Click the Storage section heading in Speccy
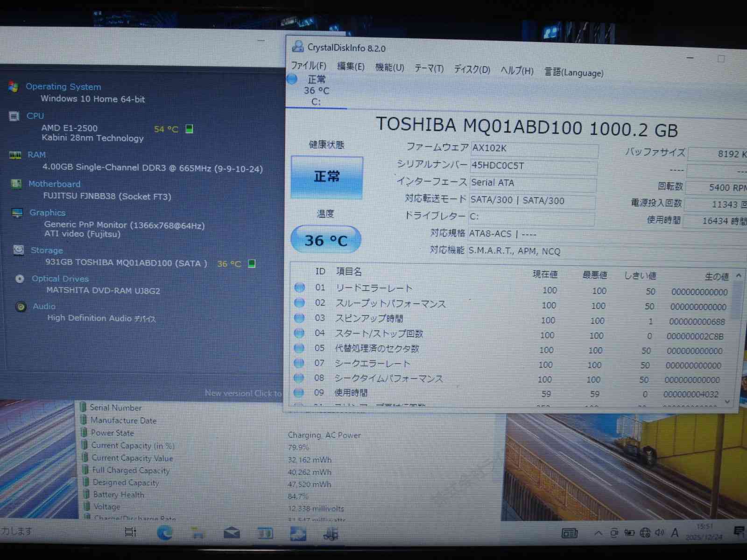Viewport: 747px width, 560px height. coord(47,250)
